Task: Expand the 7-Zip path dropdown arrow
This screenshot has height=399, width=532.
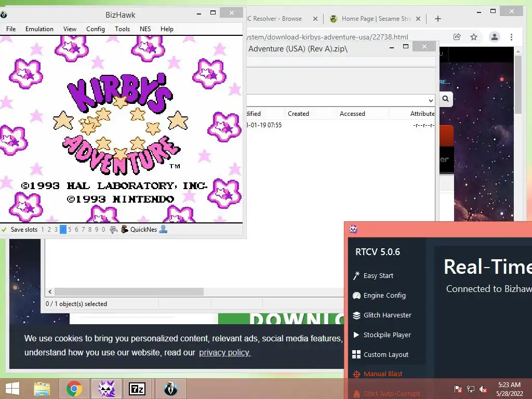Action: pos(430,100)
